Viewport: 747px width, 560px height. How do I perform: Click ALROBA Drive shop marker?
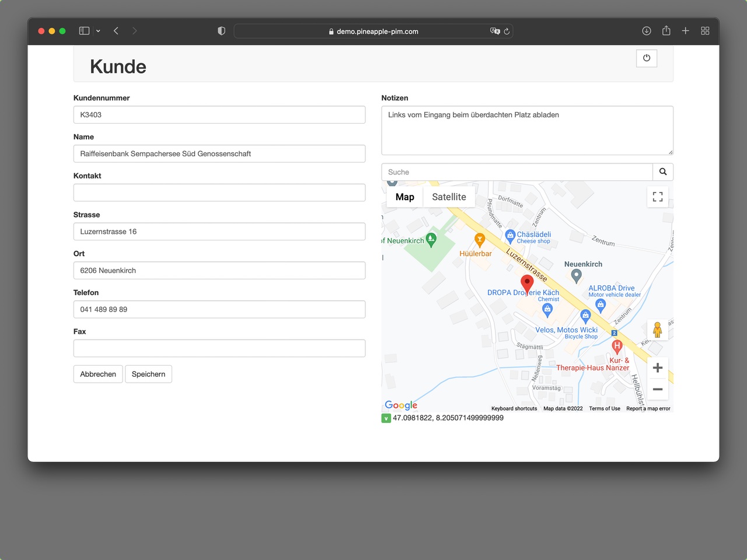[x=601, y=305]
